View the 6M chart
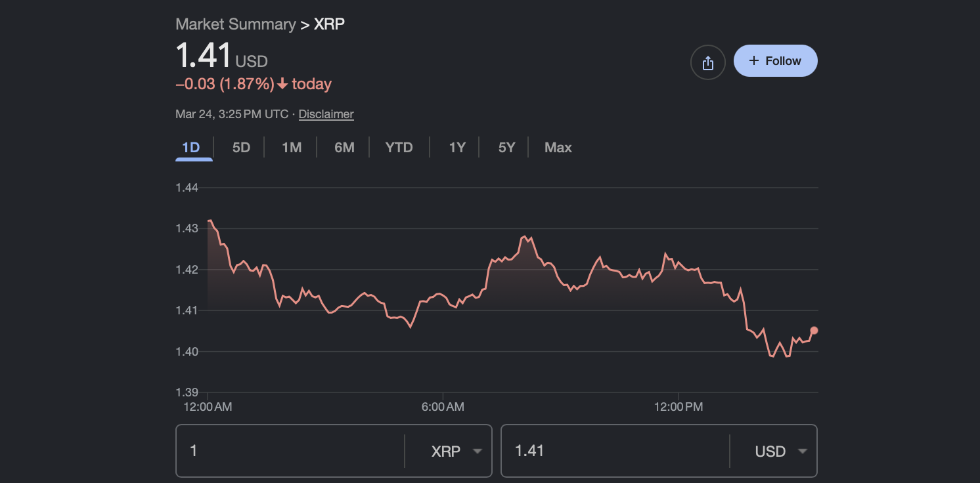The image size is (980, 483). (344, 147)
